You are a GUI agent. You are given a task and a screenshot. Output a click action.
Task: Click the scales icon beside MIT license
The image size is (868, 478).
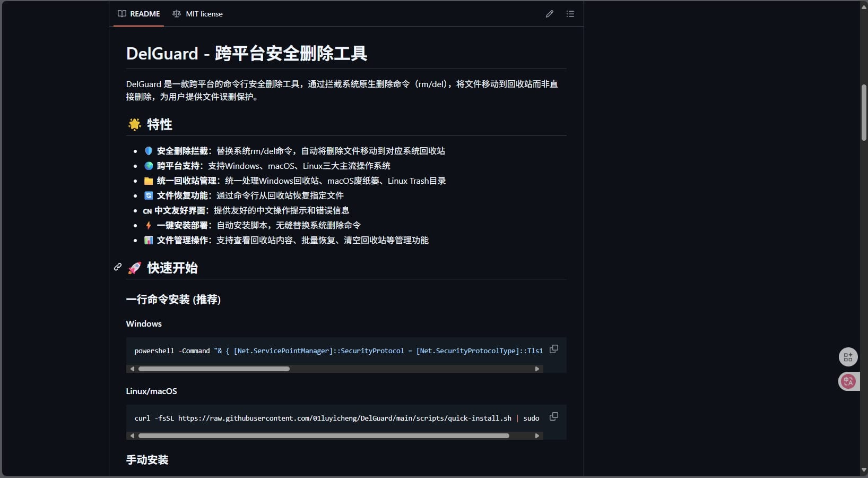point(176,14)
